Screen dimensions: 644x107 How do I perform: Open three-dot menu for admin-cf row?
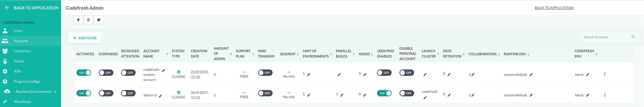coord(605,95)
